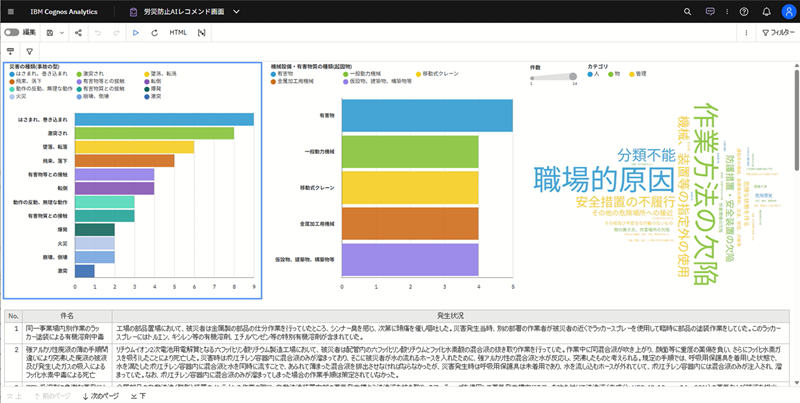Open the フィルター filter panel

pos(776,33)
